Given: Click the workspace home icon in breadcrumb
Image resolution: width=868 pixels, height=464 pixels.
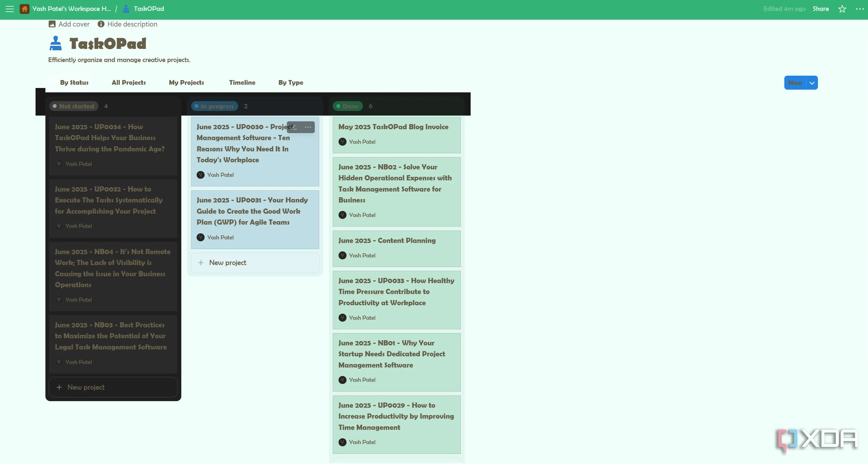Looking at the screenshot, I should (24, 9).
